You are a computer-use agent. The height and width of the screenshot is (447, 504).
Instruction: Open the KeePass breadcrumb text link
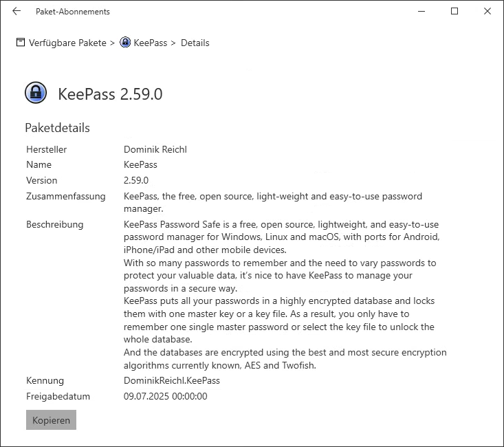(150, 43)
